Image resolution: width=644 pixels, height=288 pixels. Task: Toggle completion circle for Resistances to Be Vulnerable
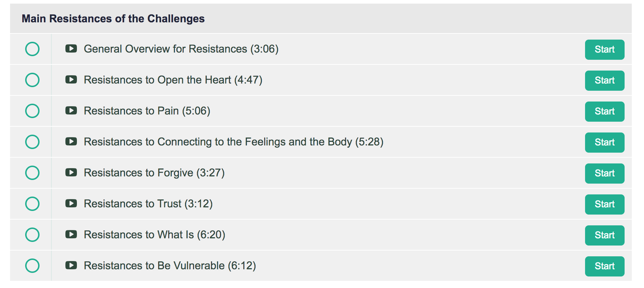click(32, 266)
